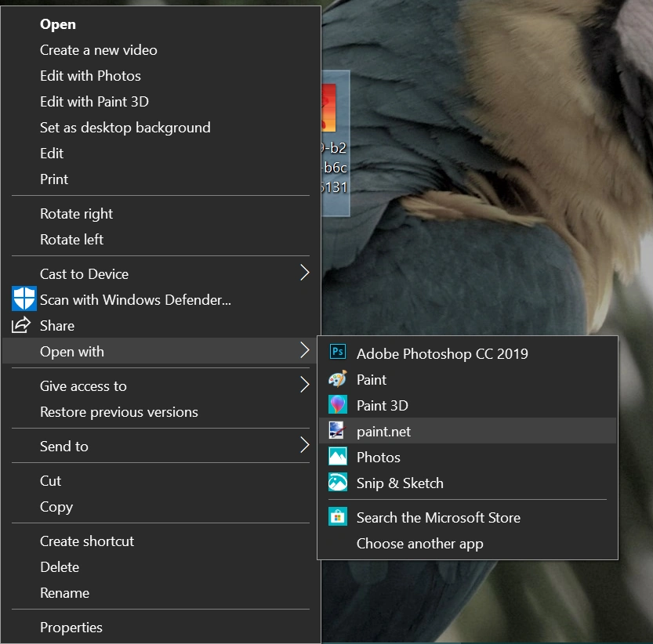Expand the Open with submenu arrow
The width and height of the screenshot is (653, 644).
coord(305,350)
